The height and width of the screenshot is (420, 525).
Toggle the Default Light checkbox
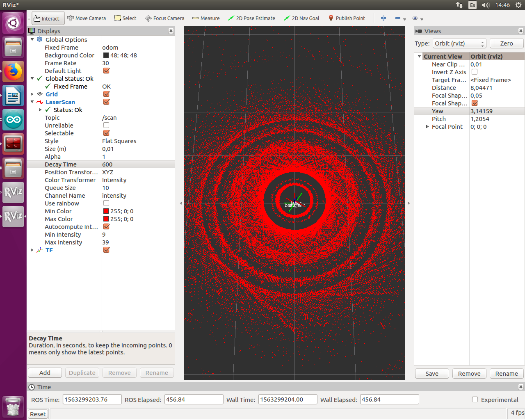(106, 71)
